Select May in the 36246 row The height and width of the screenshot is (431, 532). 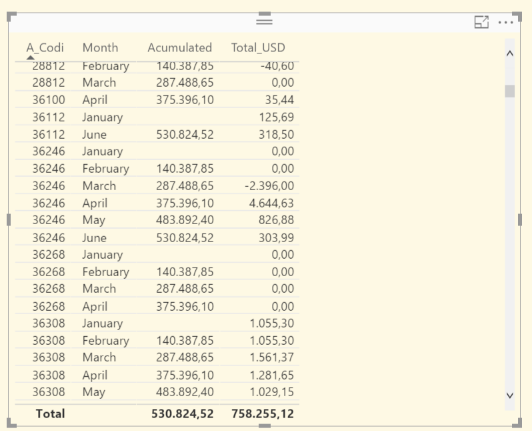pos(94,220)
